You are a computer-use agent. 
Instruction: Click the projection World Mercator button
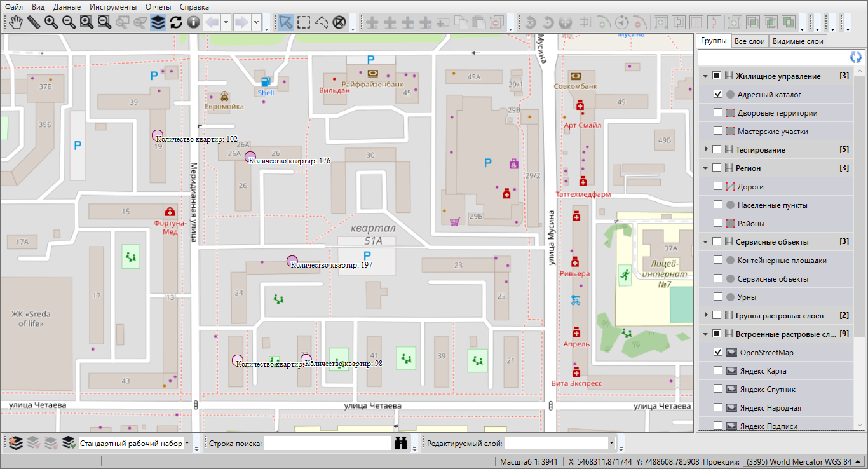(804, 461)
